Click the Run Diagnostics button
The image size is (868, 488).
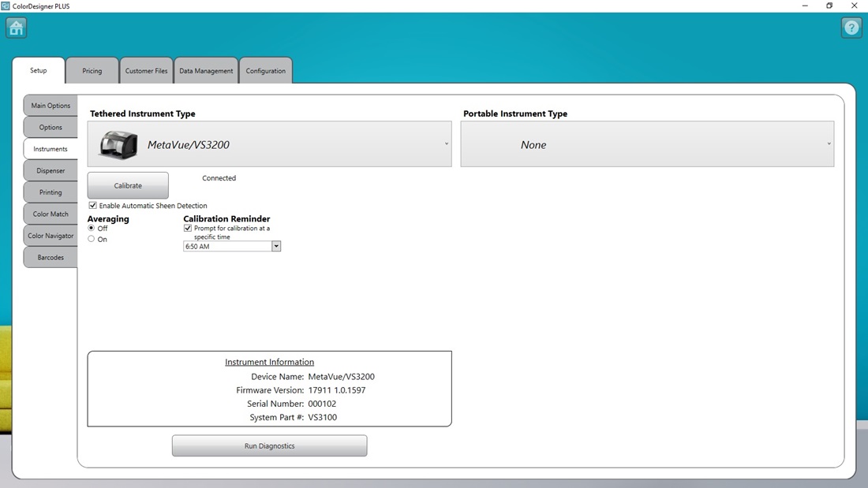tap(269, 446)
